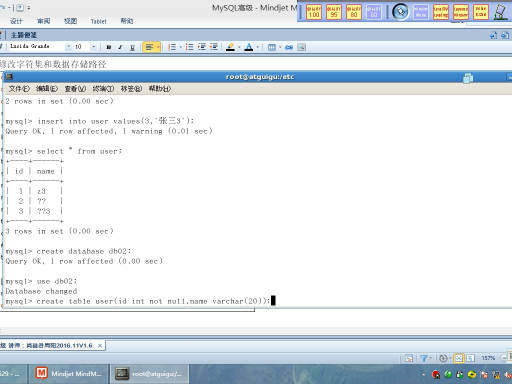Screen dimensions: 512x384
Task: Click the decrease indent icon
Action: pos(201,47)
